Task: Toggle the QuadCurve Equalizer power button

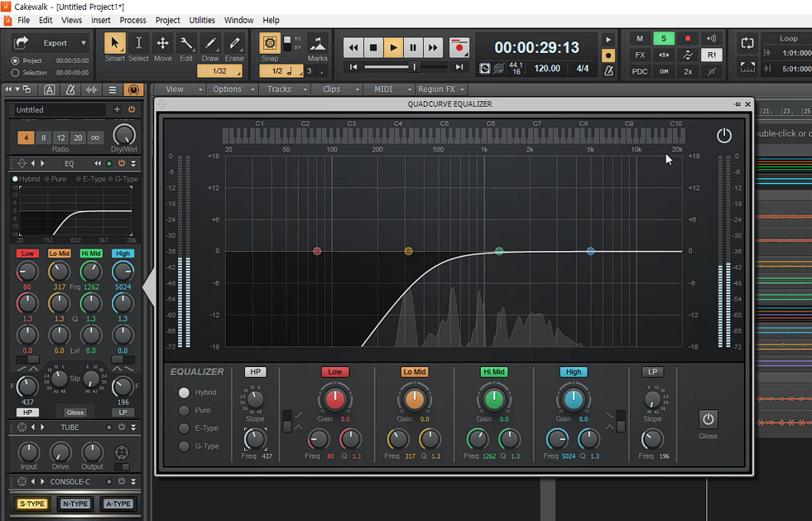Action: point(724,136)
